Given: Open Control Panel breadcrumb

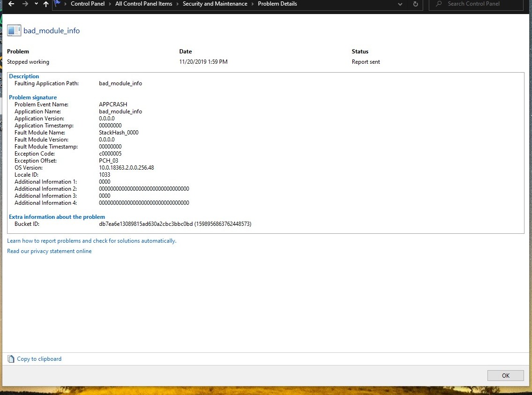Looking at the screenshot, I should [88, 4].
